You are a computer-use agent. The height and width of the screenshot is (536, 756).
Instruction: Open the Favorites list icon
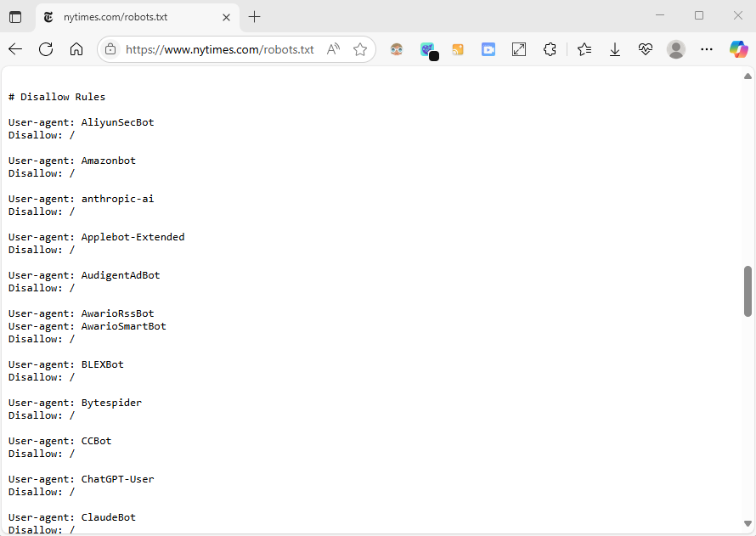pyautogui.click(x=584, y=49)
